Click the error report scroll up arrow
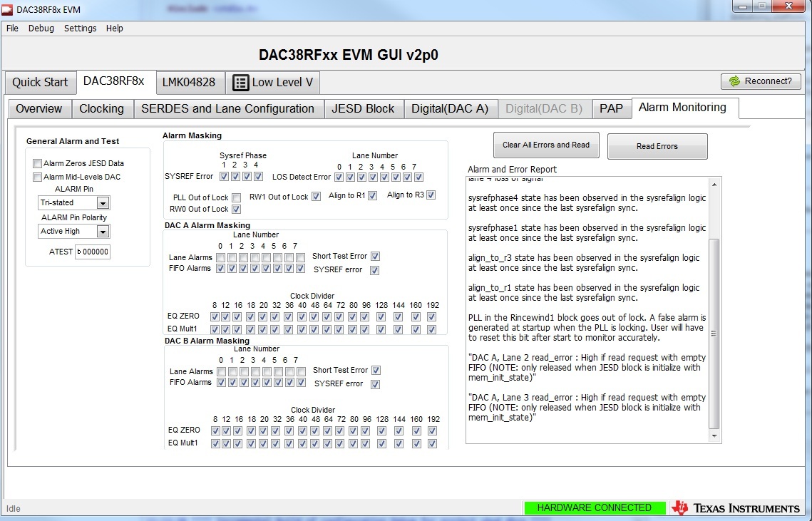812x521 pixels. pos(714,185)
